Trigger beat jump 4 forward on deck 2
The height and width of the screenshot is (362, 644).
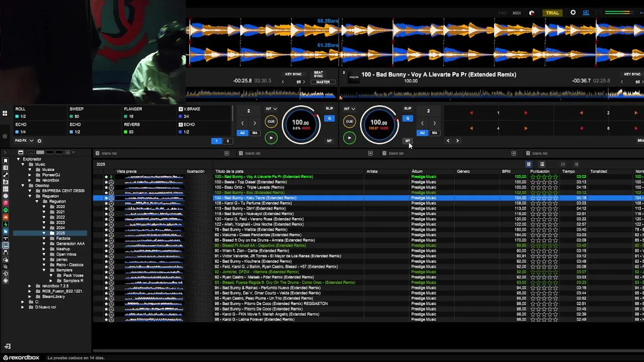526,128
